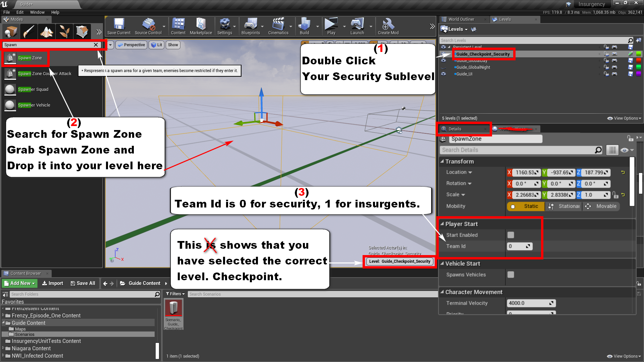
Task: Select the Scenario_Guide_Checkpoint asset thumbnail
Action: 173,308
